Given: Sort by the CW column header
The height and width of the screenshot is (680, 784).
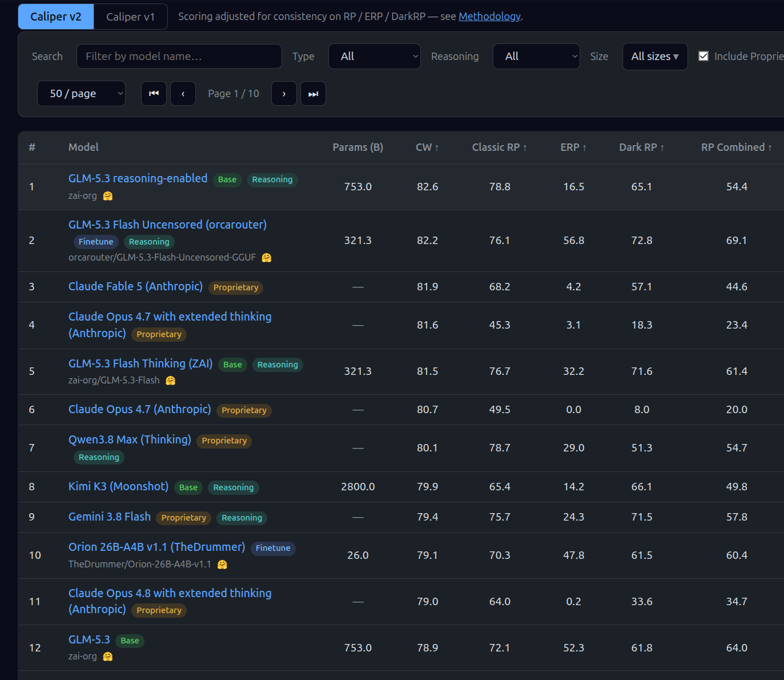Looking at the screenshot, I should click(x=427, y=147).
